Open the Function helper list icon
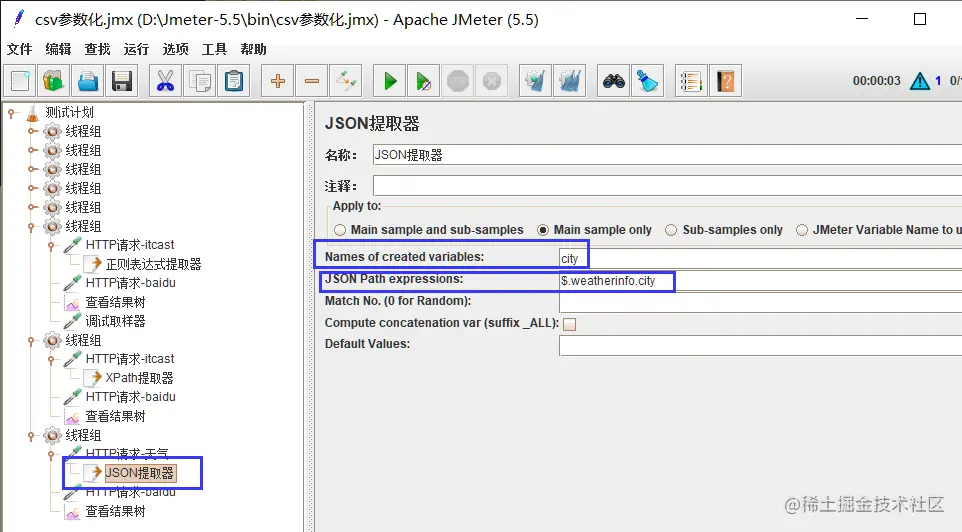962x532 pixels. point(691,81)
